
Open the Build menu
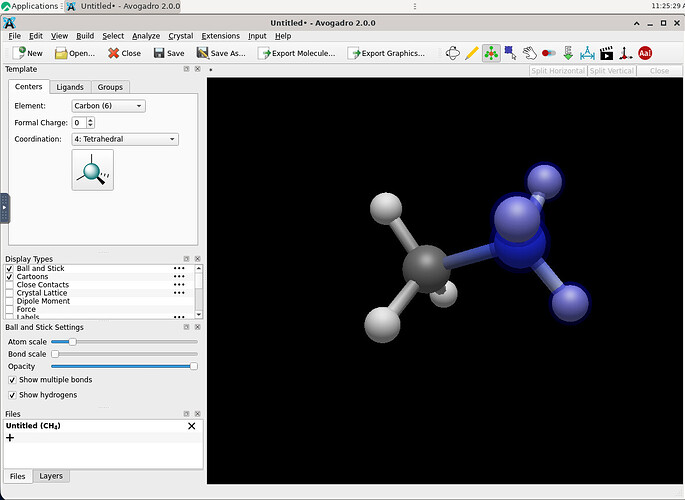tap(85, 36)
